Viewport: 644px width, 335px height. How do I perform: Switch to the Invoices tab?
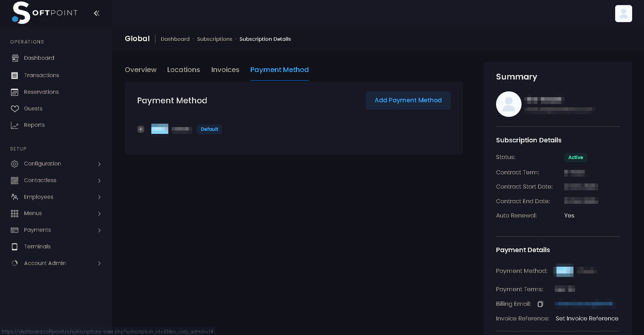[225, 70]
